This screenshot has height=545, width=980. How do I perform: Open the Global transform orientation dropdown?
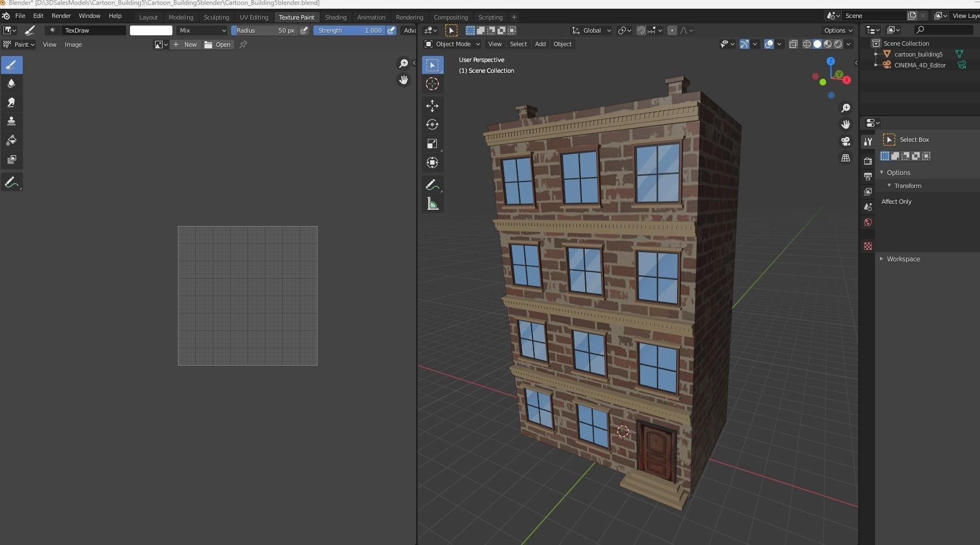tap(592, 30)
